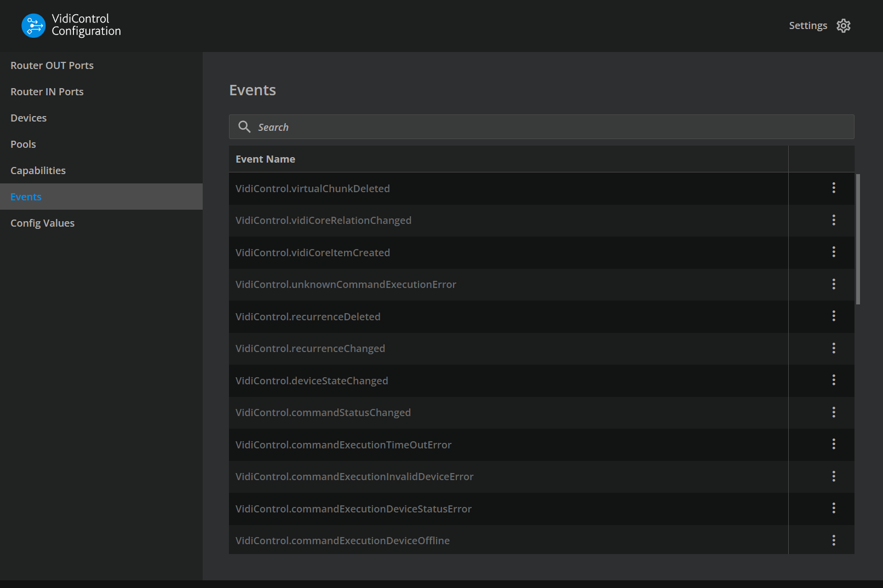Go to Router OUT Ports section

click(x=52, y=65)
